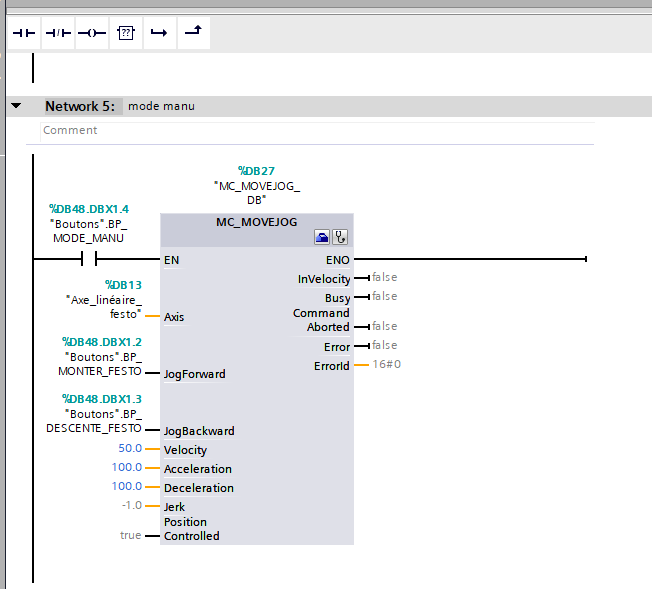Viewport: 652px width, 589px height.
Task: Insert an output coil instruction
Action: click(x=92, y=33)
